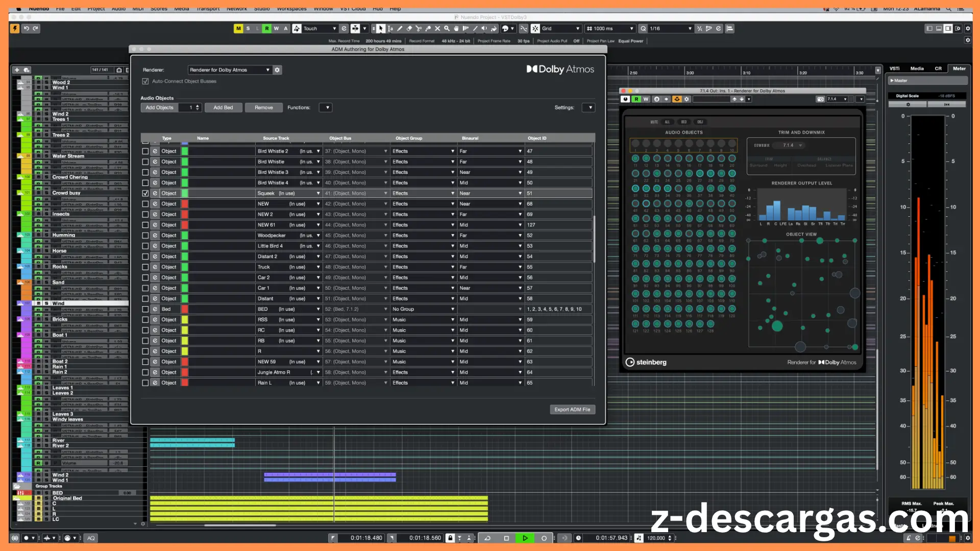
Task: Switch to the CR tab
Action: tap(938, 68)
